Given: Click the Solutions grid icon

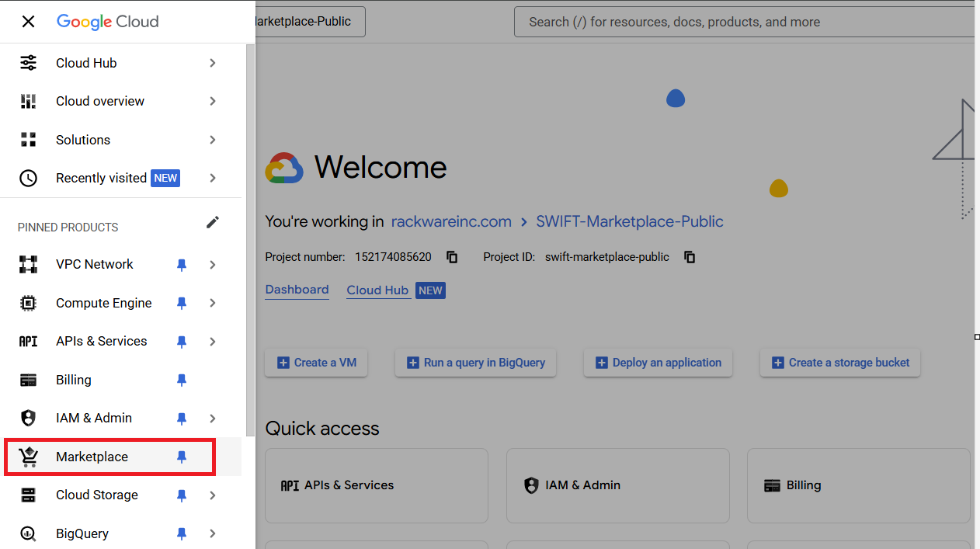Looking at the screenshot, I should pos(28,140).
